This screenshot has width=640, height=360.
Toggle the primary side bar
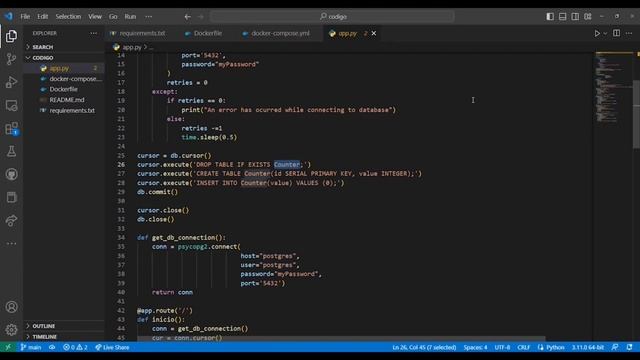tap(550, 16)
